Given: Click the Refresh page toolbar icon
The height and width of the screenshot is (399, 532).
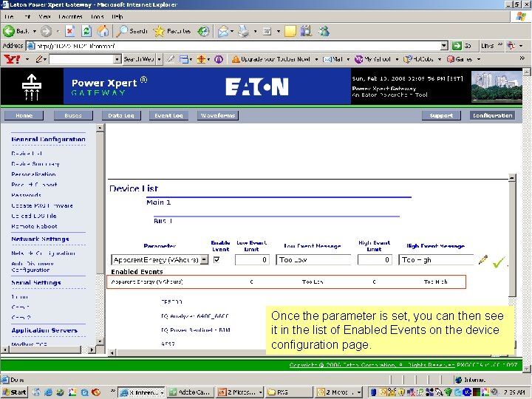Looking at the screenshot, I should pyautogui.click(x=86, y=31).
